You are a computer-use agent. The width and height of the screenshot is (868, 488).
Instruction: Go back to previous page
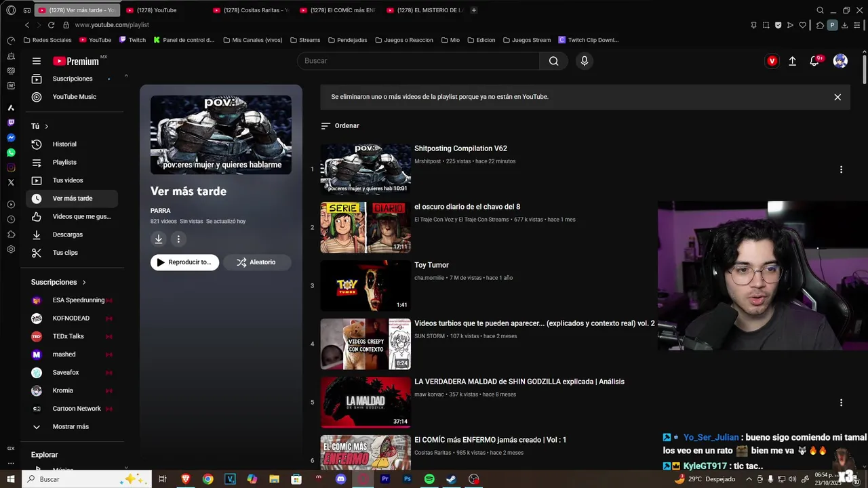point(27,25)
